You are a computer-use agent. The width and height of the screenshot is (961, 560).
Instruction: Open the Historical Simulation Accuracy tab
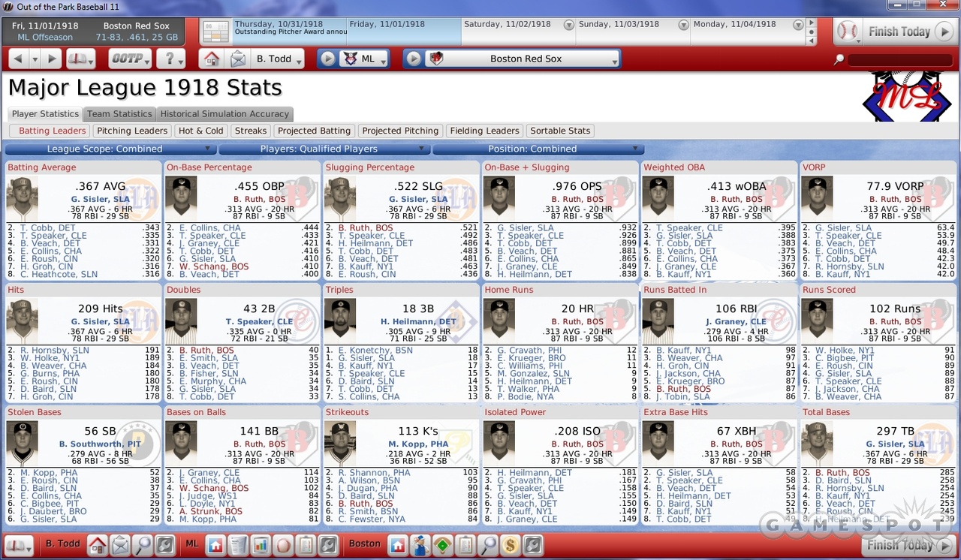pos(224,114)
